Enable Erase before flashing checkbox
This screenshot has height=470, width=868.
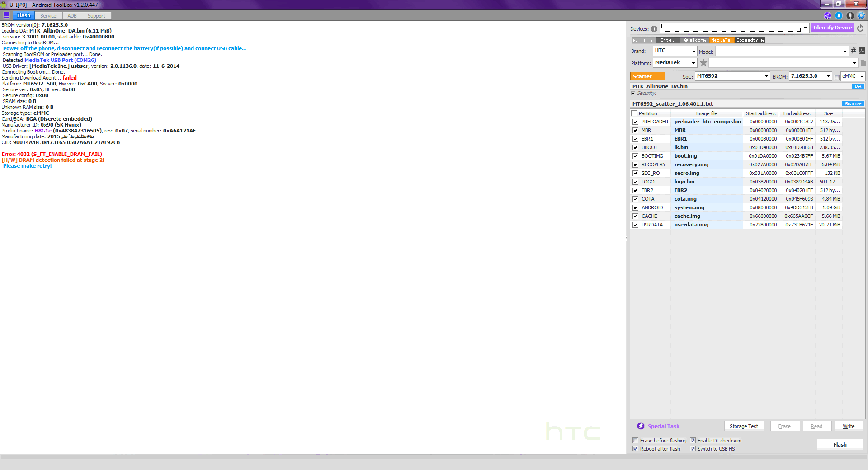click(x=636, y=441)
